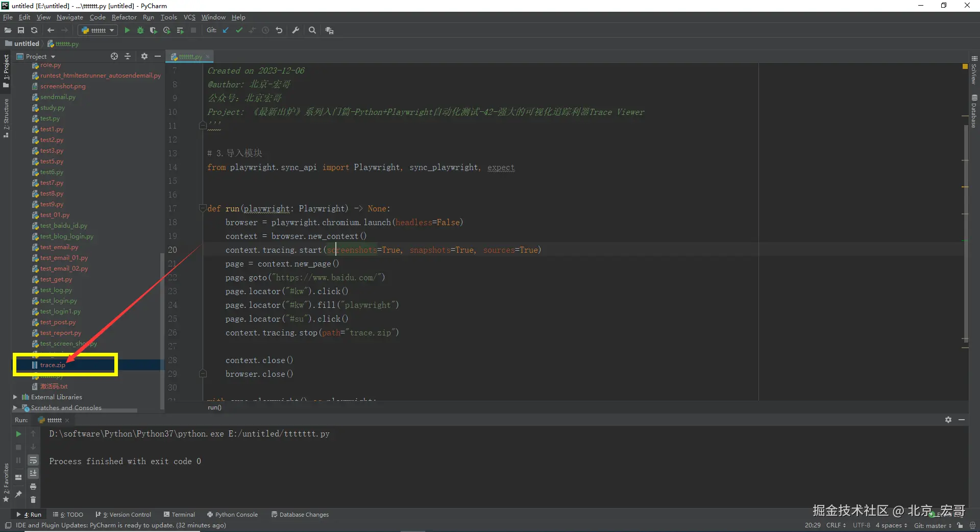
Task: Click the concurrency diagram run icon
Action: coord(180,31)
